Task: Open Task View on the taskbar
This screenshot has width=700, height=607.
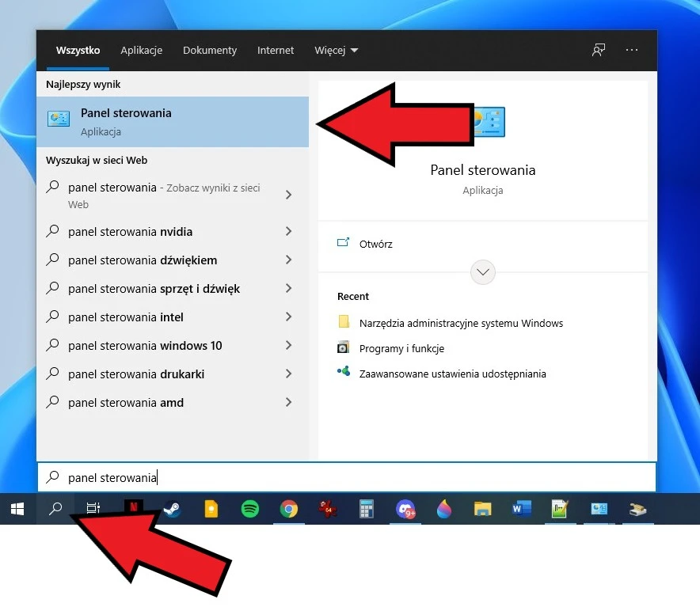Action: point(93,509)
